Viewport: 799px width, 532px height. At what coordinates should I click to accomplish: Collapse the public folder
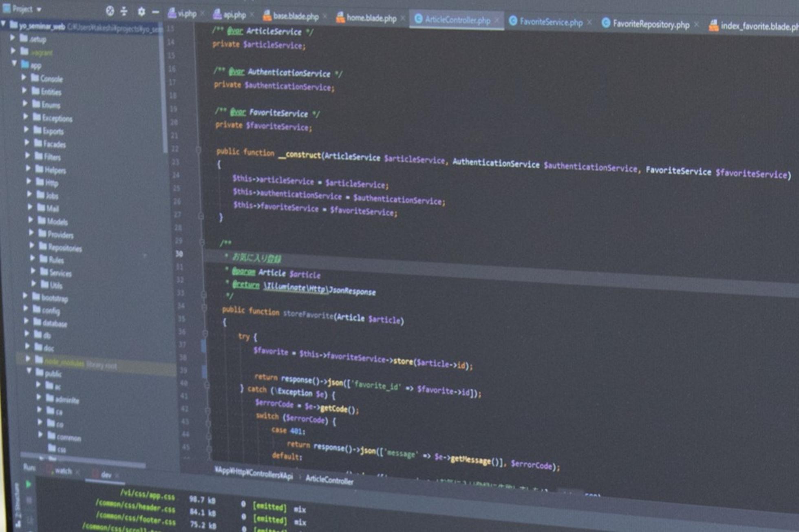(29, 371)
